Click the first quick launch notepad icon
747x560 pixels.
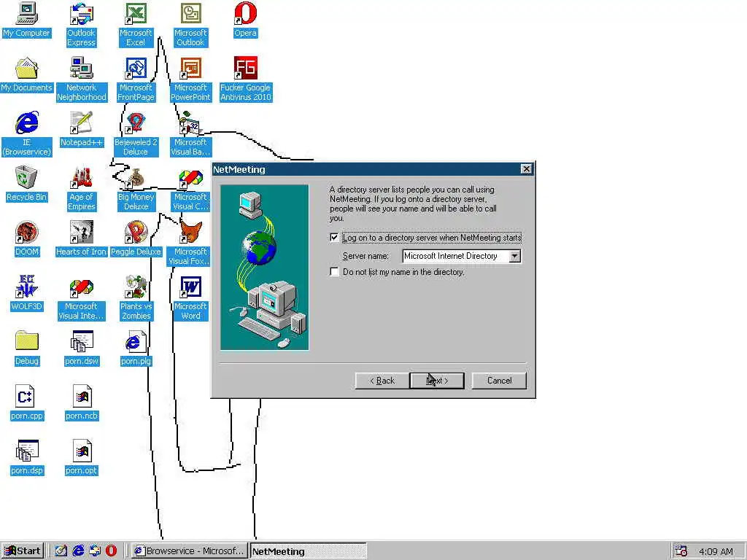(x=61, y=551)
